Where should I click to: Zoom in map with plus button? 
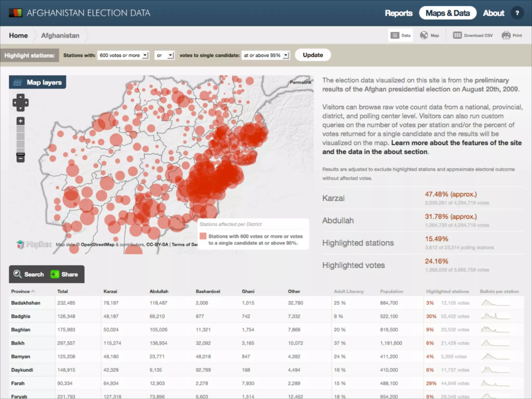(21, 121)
